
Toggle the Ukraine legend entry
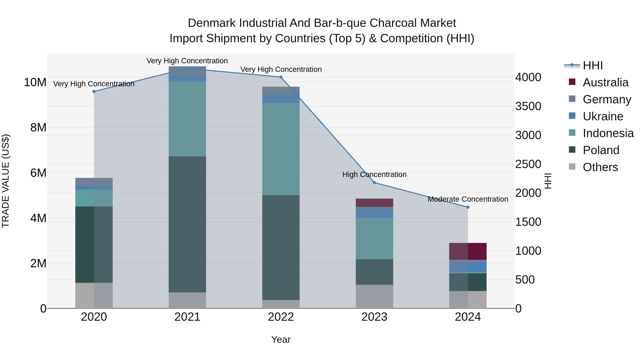point(596,116)
